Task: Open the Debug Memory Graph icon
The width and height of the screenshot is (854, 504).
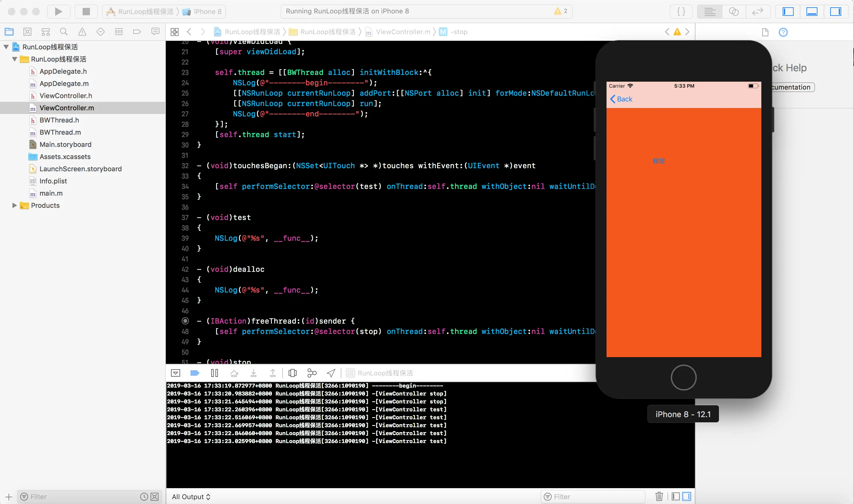Action: [311, 373]
